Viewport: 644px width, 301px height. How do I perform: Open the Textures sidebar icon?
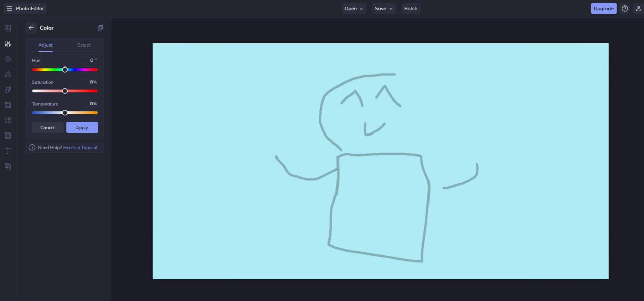pyautogui.click(x=8, y=166)
